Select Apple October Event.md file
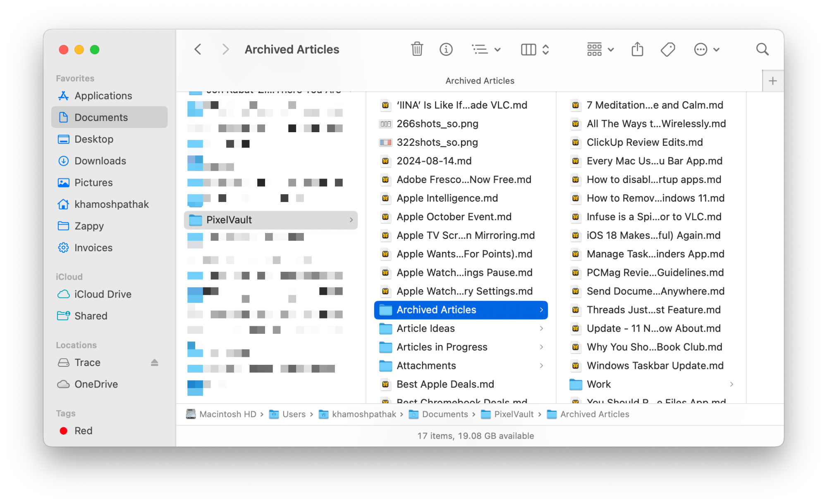 click(461, 217)
